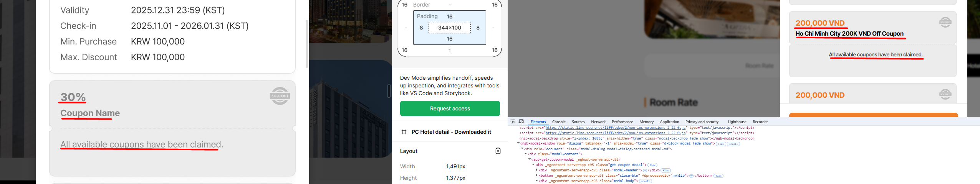980x184 pixels.
Task: Toggle the device toolbar icon in DevTools
Action: [521, 122]
